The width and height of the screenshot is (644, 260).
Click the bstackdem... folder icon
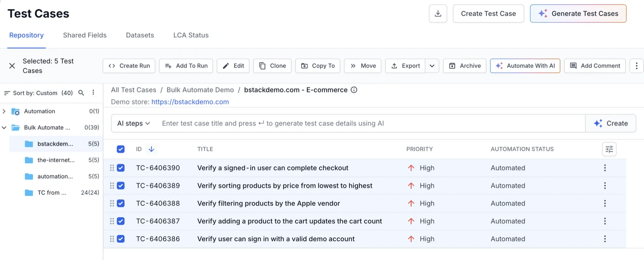29,144
